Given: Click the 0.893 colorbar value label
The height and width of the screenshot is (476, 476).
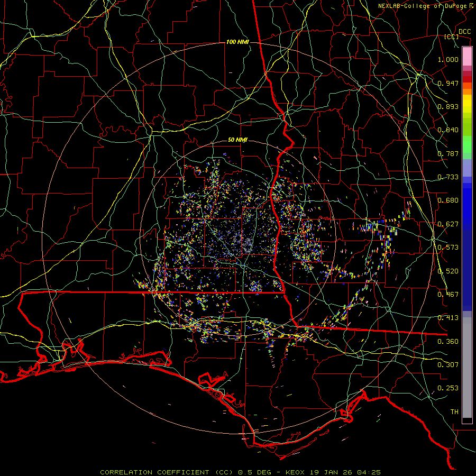Looking at the screenshot, I should point(448,106).
